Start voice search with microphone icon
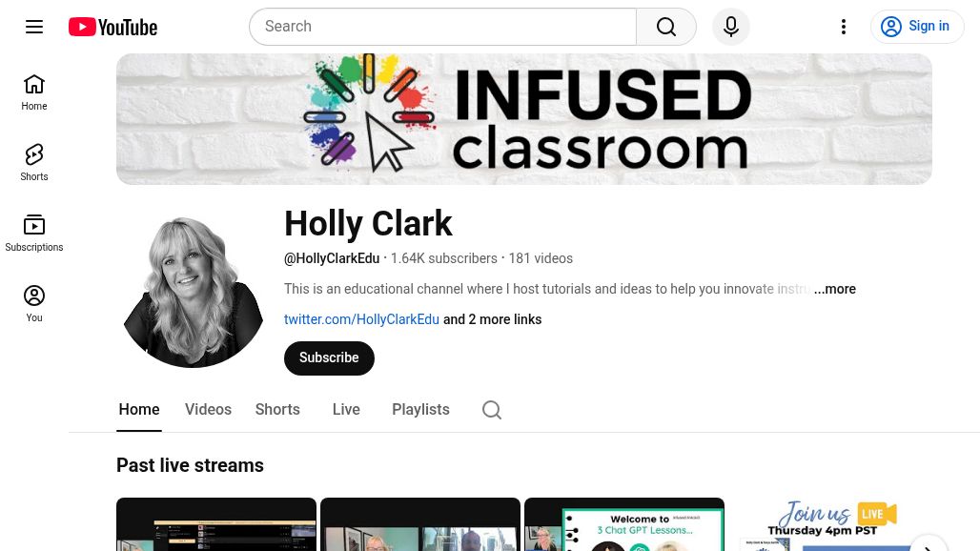Screen dimensions: 980x551 point(731,27)
